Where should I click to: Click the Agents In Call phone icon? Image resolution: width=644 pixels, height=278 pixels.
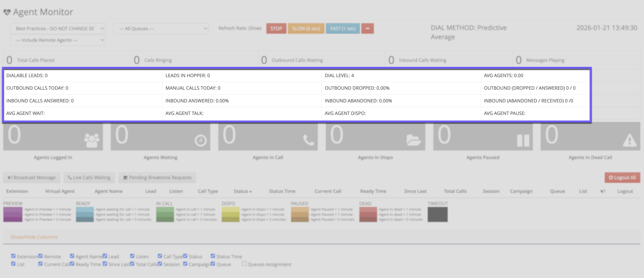[308, 140]
